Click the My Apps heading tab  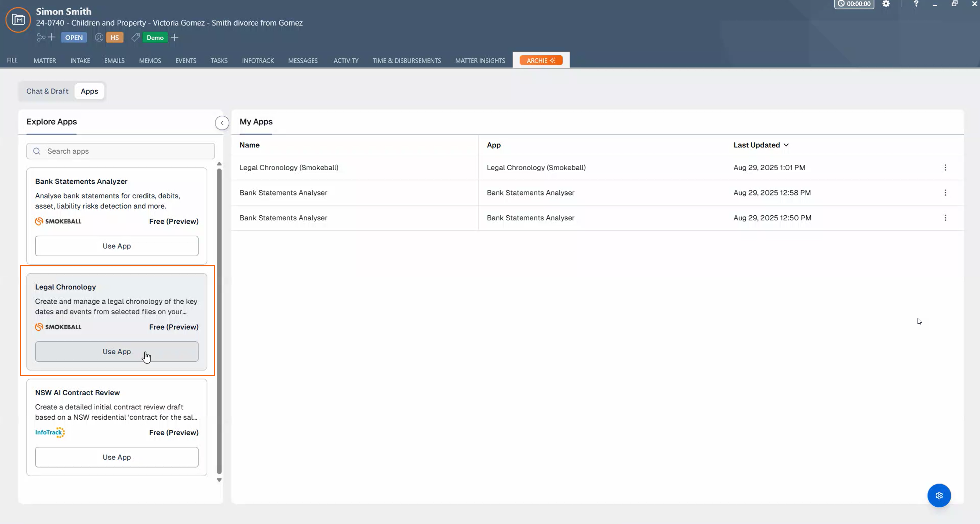tap(256, 121)
